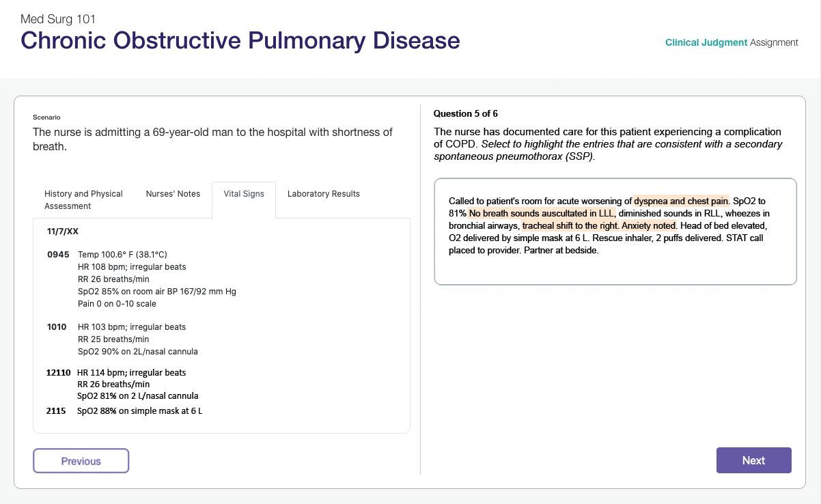The height and width of the screenshot is (504, 821).
Task: Switch to the Nurses' Notes tab
Action: click(x=173, y=193)
